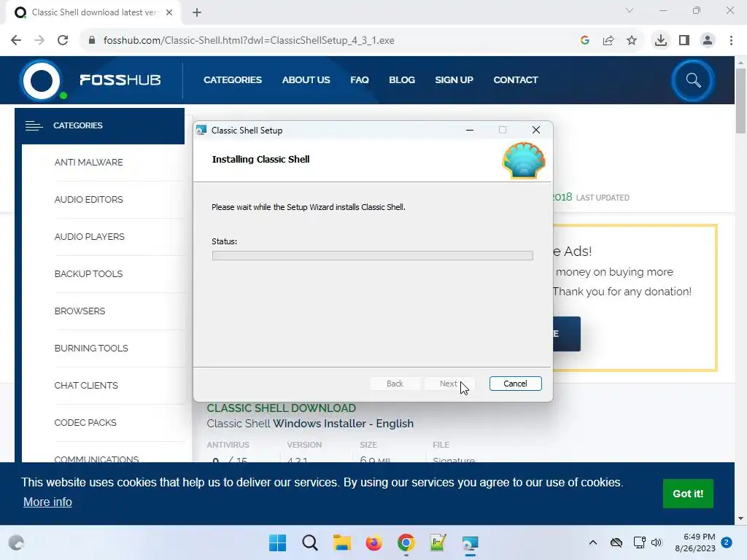Select BACKUP TOOLS category

[x=88, y=274]
